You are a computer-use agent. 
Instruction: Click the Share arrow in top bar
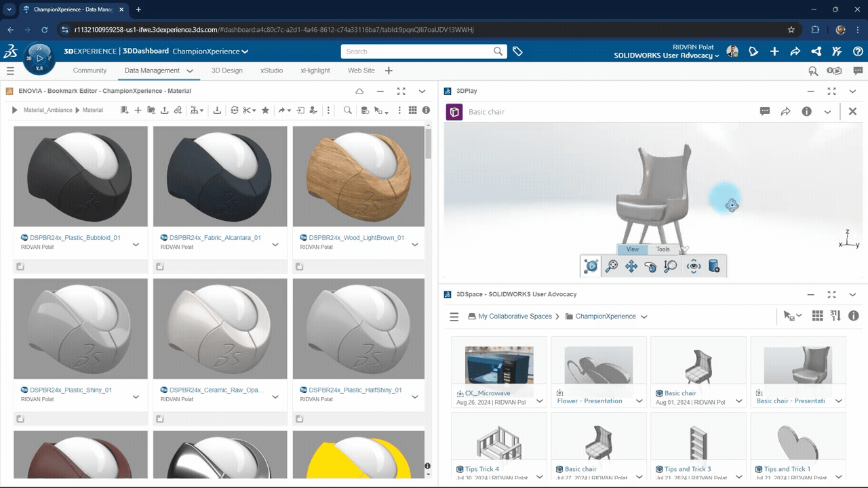point(795,52)
